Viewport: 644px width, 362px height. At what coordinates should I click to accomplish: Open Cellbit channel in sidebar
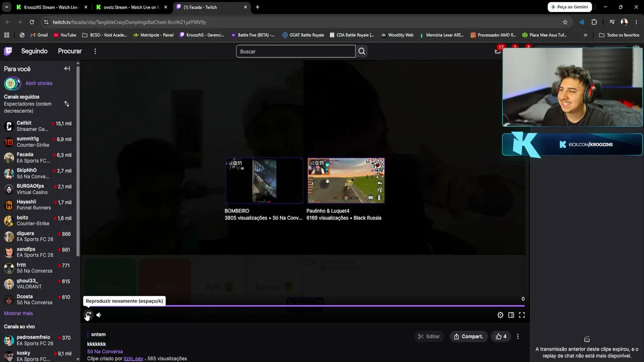coord(38,126)
